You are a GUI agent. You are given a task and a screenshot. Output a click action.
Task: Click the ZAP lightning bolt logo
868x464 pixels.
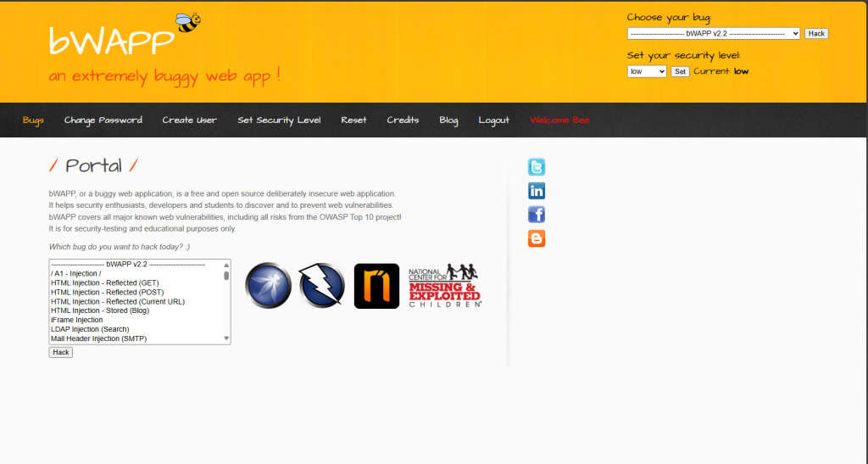click(321, 286)
